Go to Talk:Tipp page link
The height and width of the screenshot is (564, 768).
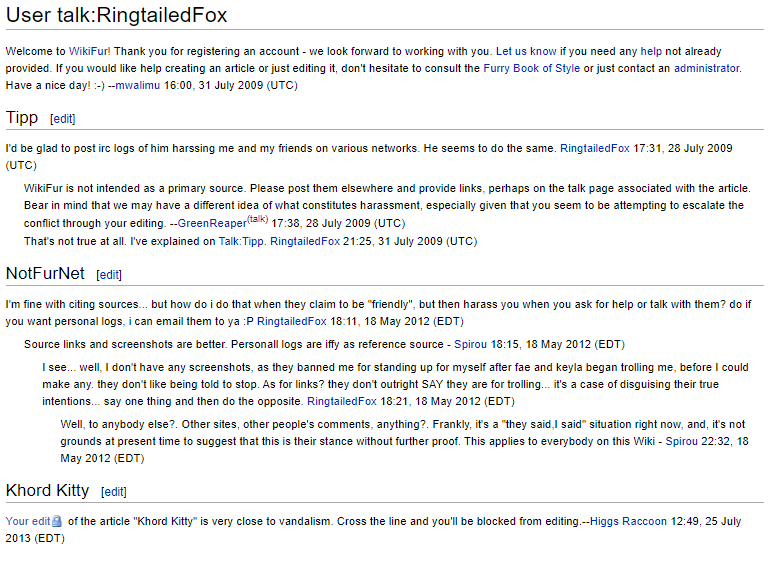[241, 241]
